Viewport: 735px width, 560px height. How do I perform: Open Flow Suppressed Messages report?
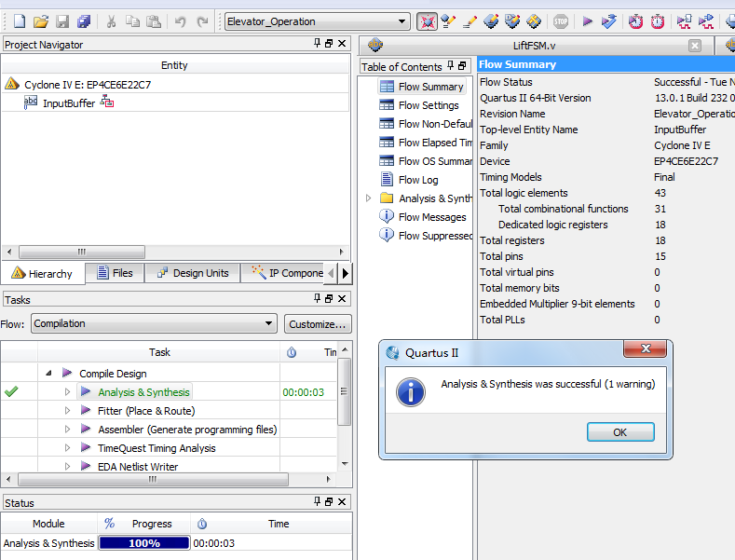425,236
